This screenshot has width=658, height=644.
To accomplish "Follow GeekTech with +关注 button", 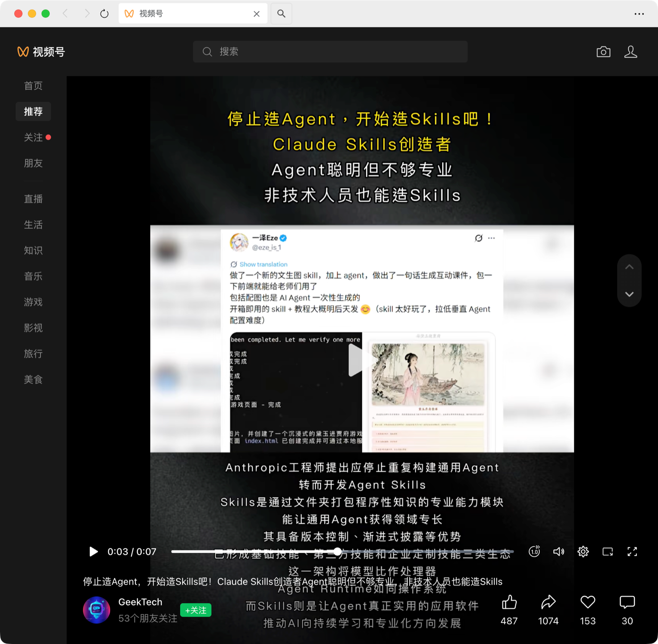I will [x=196, y=610].
